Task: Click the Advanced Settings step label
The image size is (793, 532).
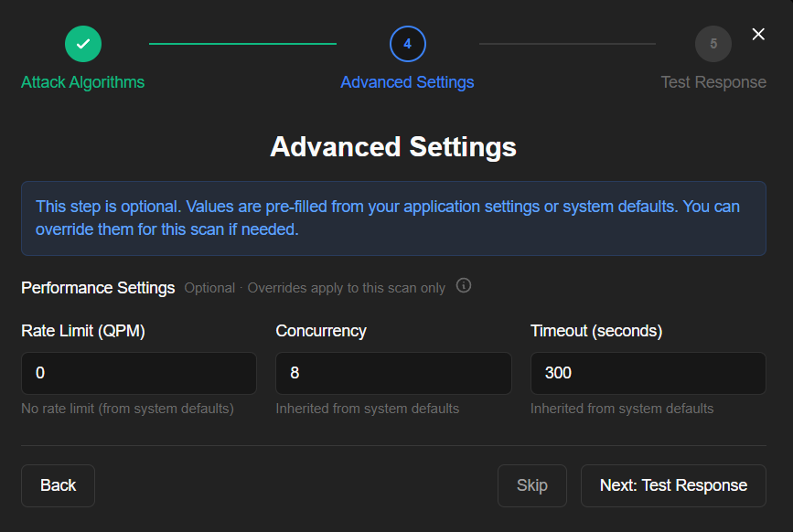Action: (407, 81)
